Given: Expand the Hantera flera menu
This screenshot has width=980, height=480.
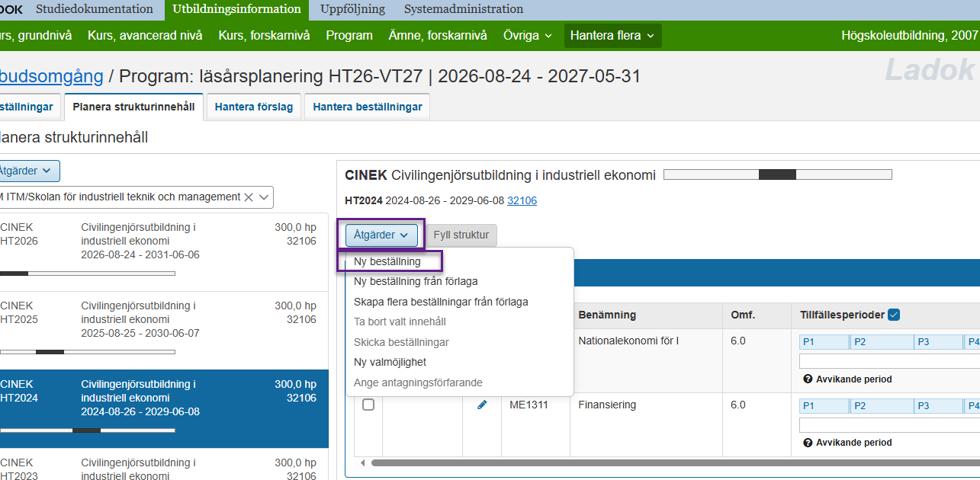Looking at the screenshot, I should tap(612, 35).
